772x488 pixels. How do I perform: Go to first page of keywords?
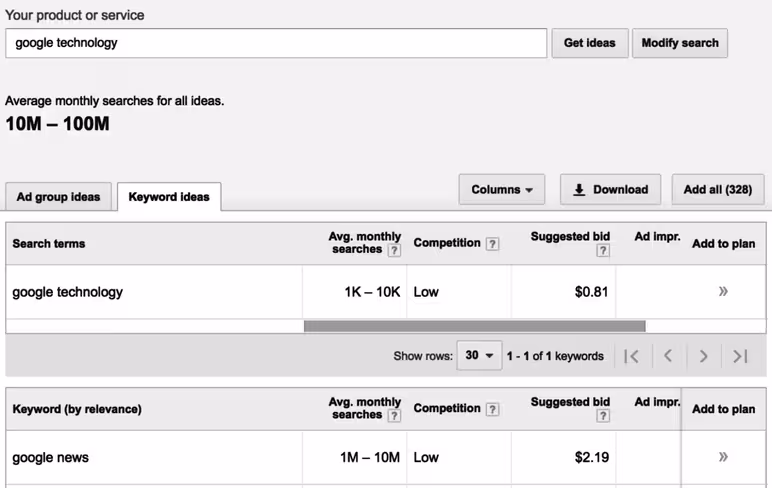tap(632, 356)
